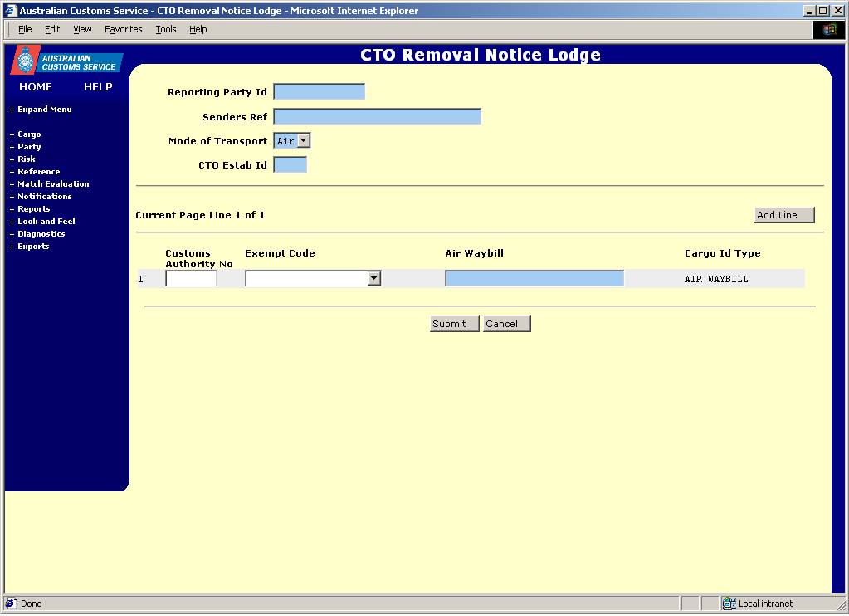Viewport: 849px width, 616px height.
Task: Click the Local intranet status text
Action: [x=765, y=604]
